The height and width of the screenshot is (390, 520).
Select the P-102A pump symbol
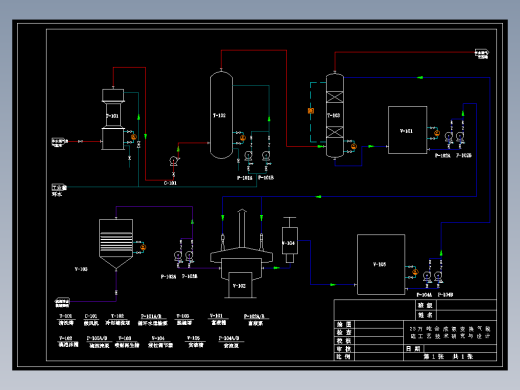coord(449,136)
